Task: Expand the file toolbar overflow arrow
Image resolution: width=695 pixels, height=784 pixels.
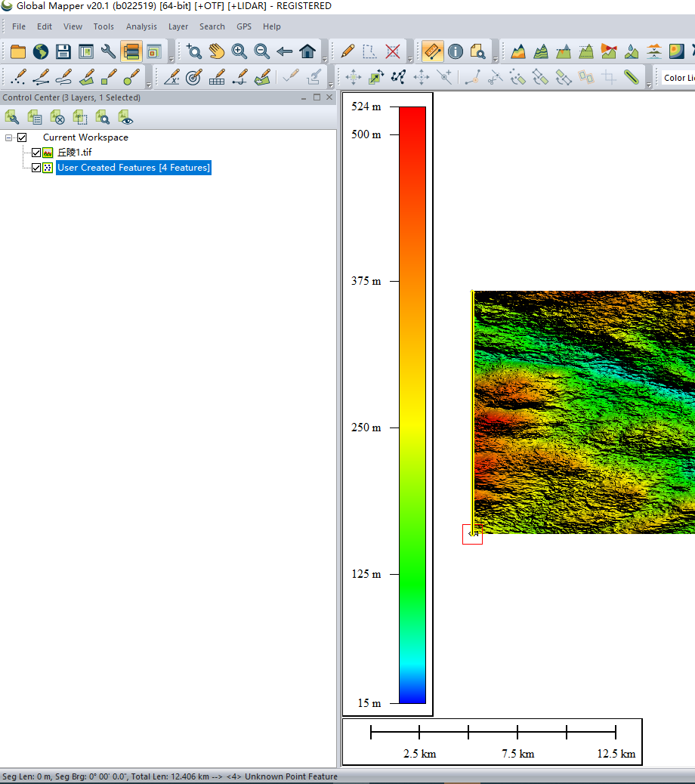Action: coord(171,58)
